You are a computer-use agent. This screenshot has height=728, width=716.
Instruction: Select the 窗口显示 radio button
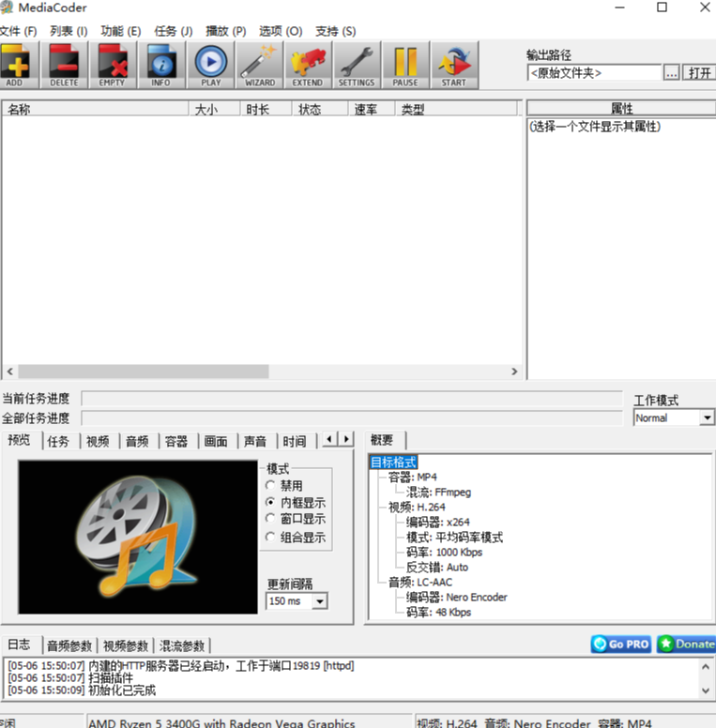[270, 519]
